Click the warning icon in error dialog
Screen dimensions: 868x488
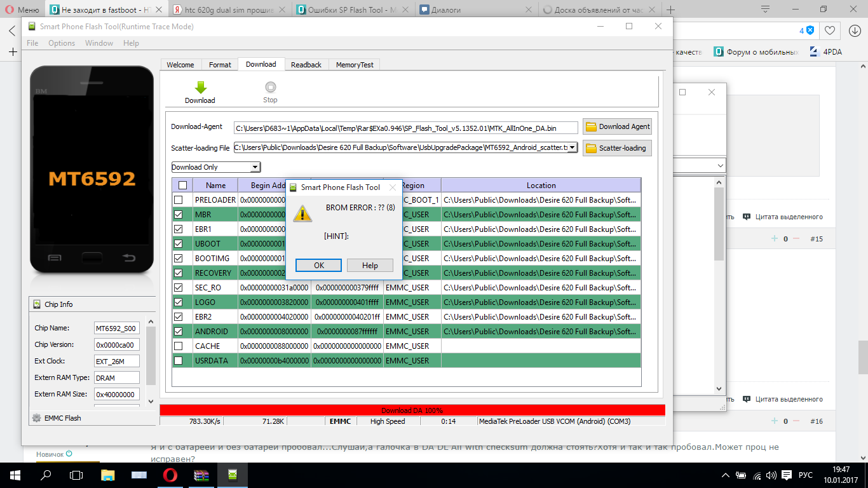302,213
